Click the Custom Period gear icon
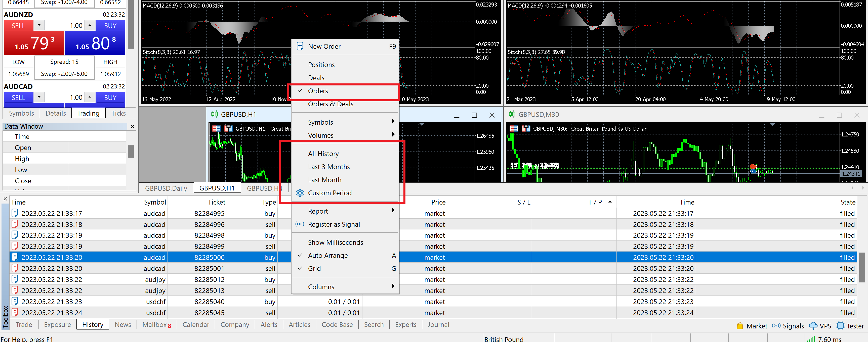 (300, 193)
